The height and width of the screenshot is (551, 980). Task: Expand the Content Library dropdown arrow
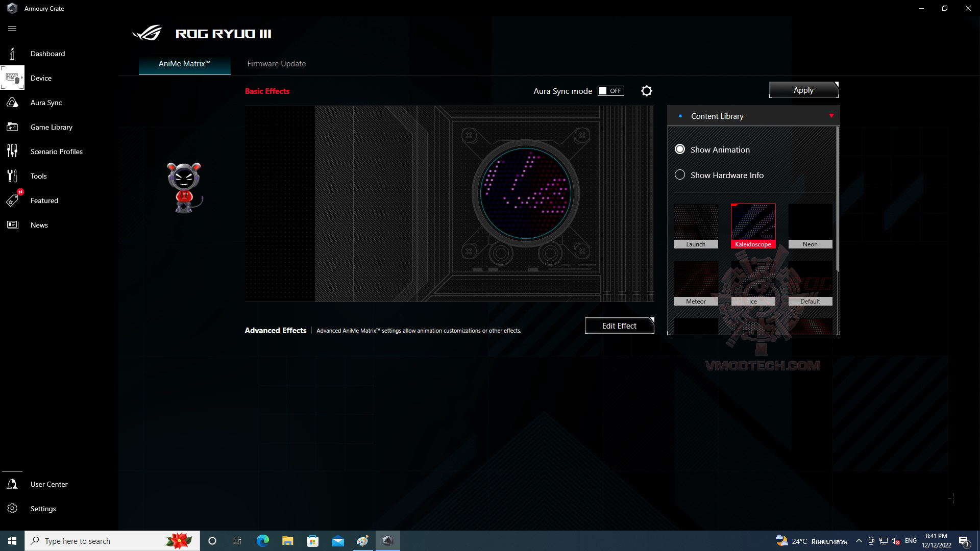(831, 116)
